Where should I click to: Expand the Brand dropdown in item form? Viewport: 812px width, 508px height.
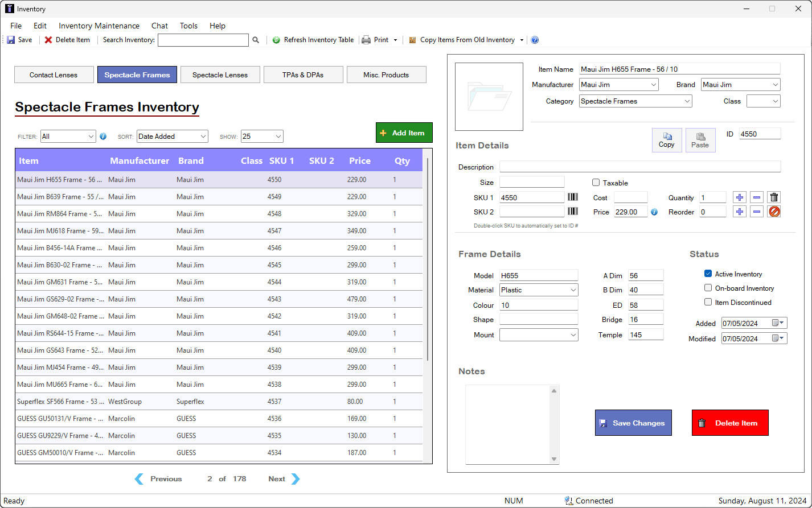[x=741, y=85]
